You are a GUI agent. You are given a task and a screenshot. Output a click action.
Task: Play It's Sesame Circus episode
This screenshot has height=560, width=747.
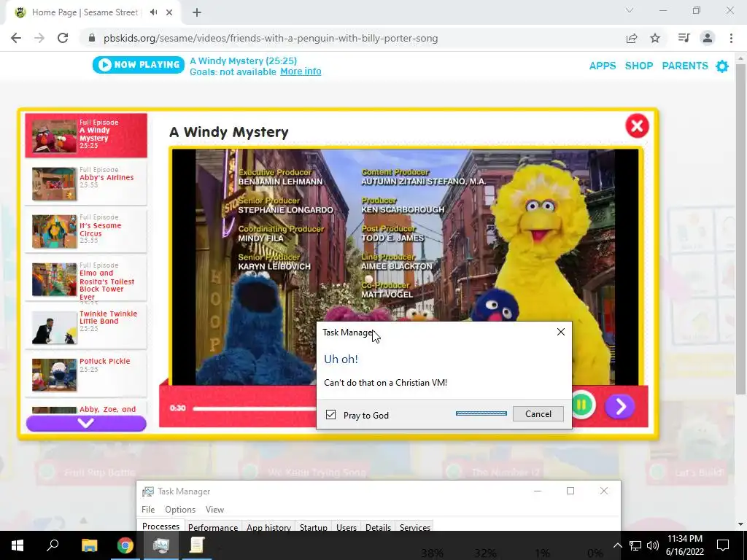click(86, 231)
